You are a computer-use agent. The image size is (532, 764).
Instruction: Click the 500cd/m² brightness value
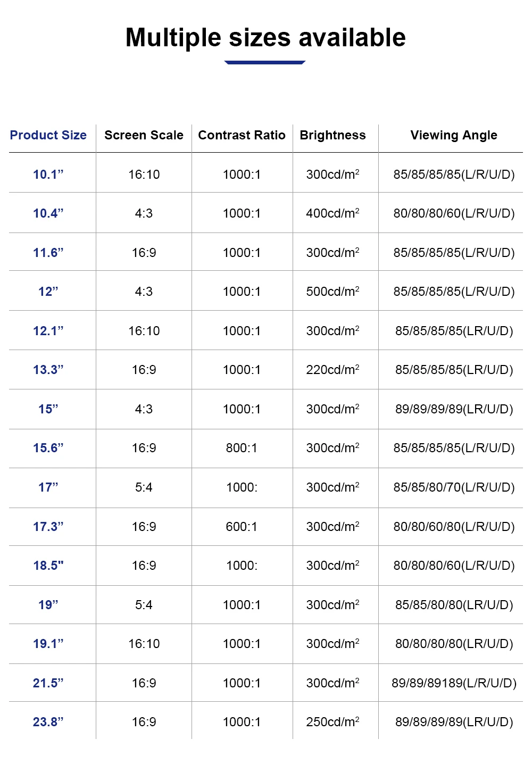pos(332,292)
